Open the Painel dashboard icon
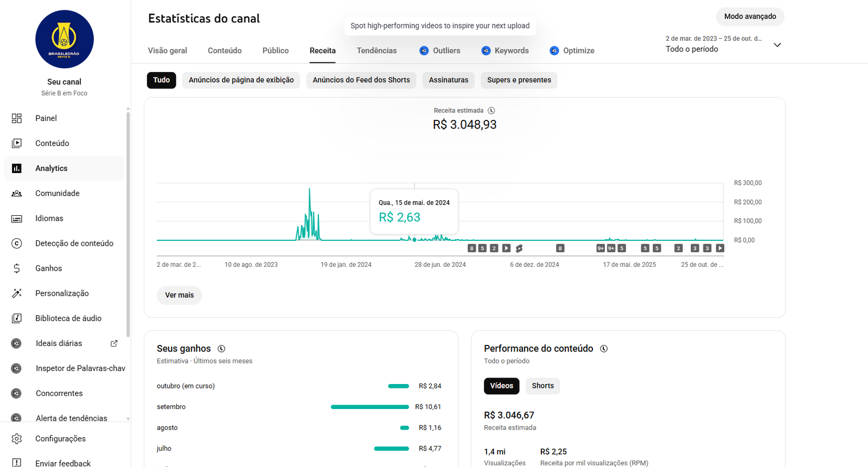The image size is (868, 467). pyautogui.click(x=17, y=118)
